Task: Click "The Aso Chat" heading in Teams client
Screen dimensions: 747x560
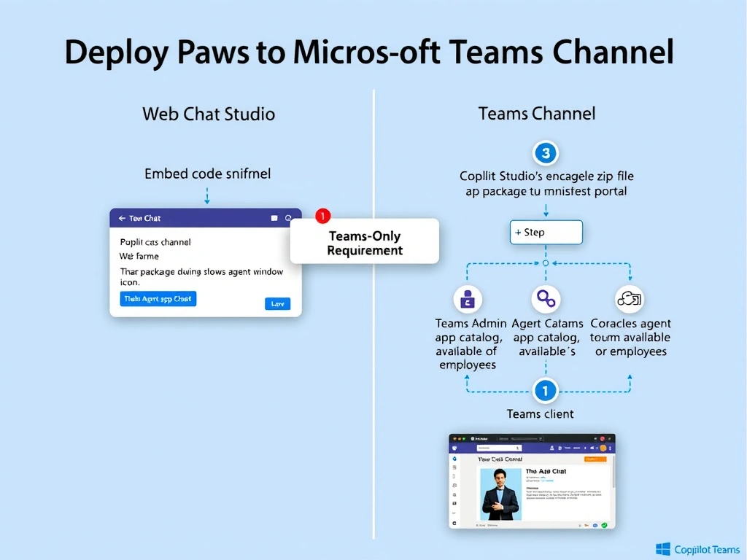Action: pos(546,471)
